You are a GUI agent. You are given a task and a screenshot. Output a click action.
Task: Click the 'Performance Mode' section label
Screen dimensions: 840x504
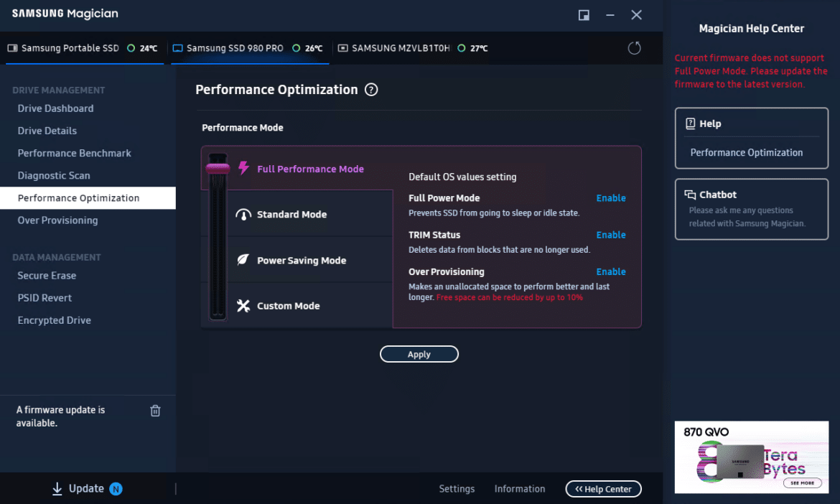coord(242,128)
